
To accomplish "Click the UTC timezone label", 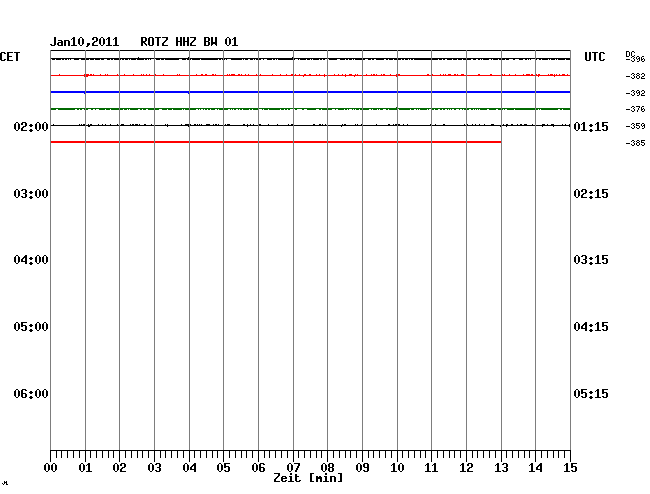I will tap(594, 57).
